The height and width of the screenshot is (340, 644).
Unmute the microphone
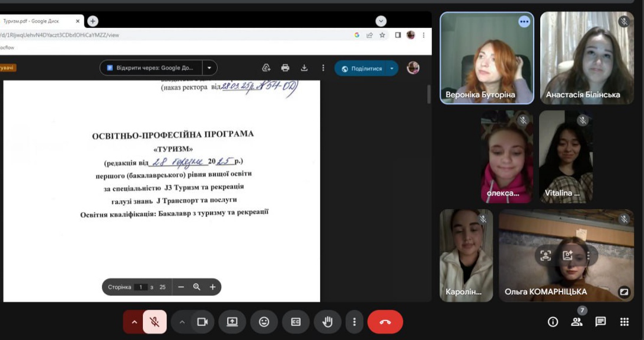pyautogui.click(x=155, y=322)
